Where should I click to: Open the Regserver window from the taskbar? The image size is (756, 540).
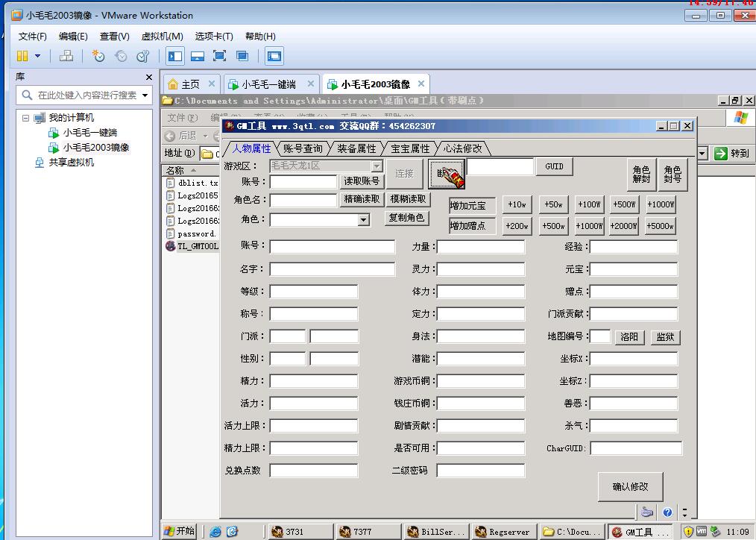pos(503,532)
